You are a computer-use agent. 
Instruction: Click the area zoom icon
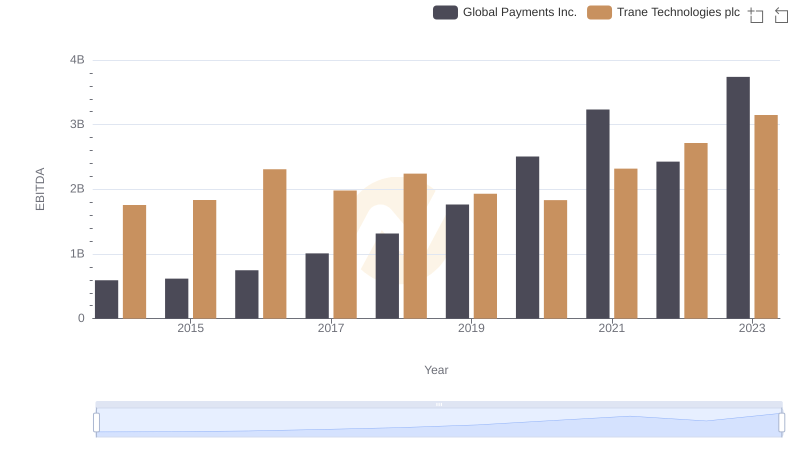click(756, 15)
